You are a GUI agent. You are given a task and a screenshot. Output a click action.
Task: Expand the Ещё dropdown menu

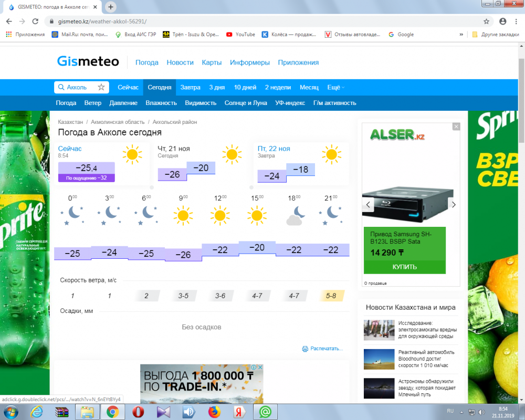coord(336,88)
